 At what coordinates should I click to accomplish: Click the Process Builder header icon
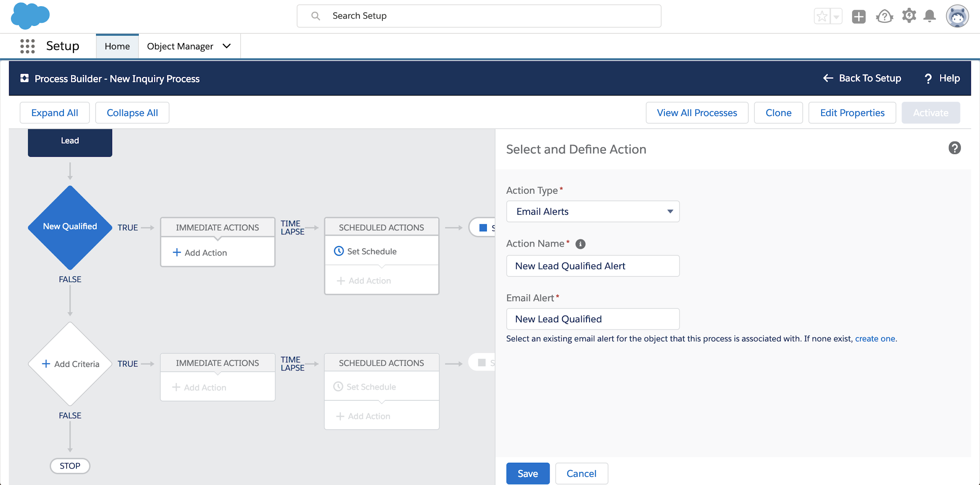[24, 78]
